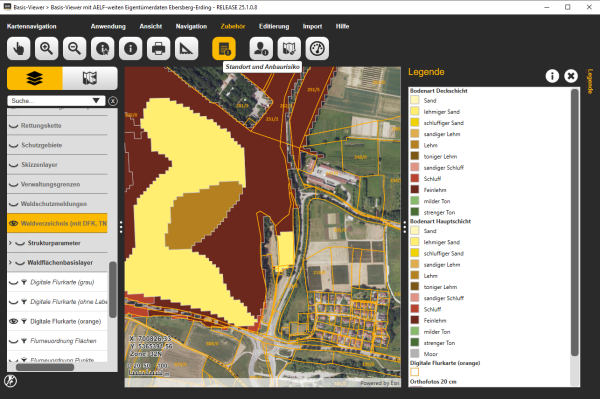Click the print map icon
The width and height of the screenshot is (600, 399).
coord(158,49)
